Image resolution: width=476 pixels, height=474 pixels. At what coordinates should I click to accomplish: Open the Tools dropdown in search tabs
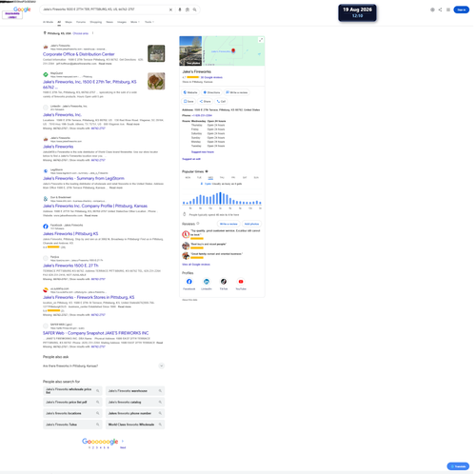(149, 22)
